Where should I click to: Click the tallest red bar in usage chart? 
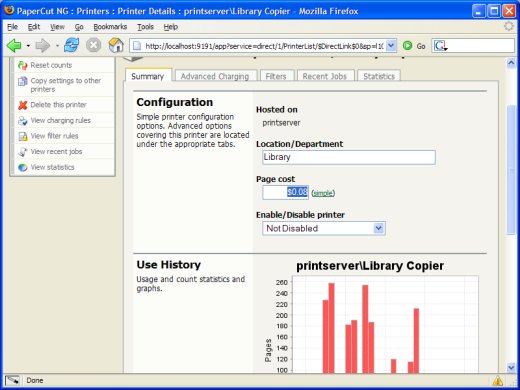pos(331,328)
